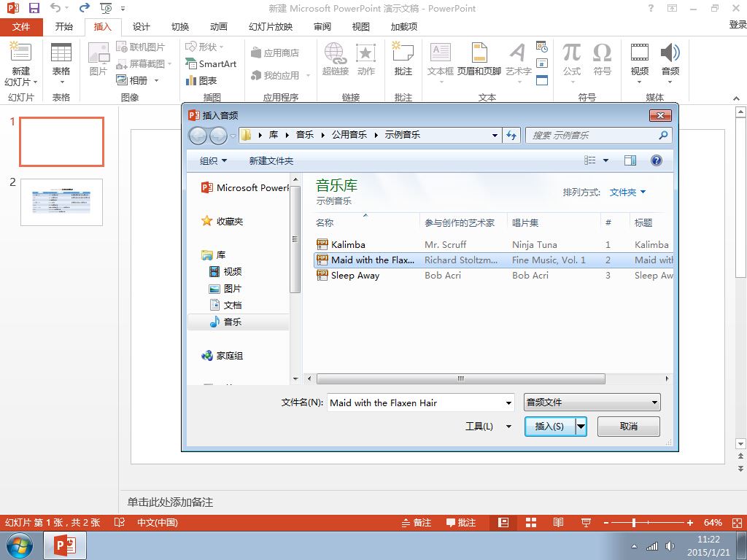The height and width of the screenshot is (560, 747).
Task: Open the Windows Start button
Action: (x=20, y=545)
